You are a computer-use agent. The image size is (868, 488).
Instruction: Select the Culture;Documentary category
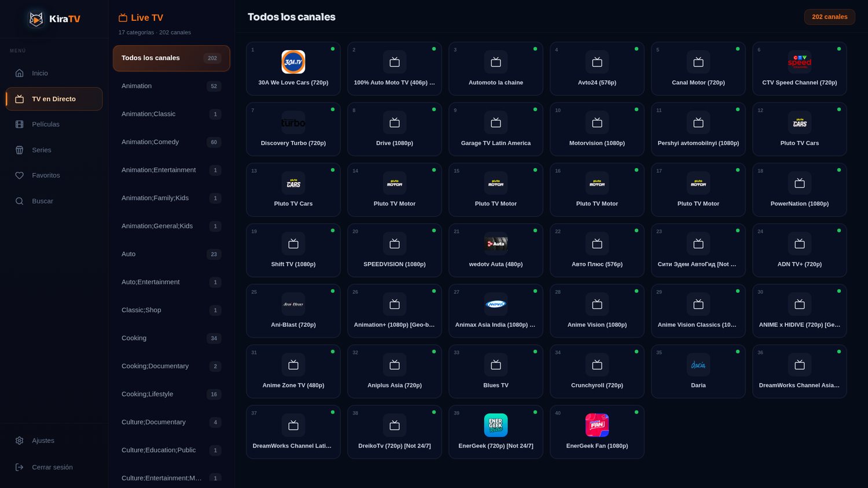171,423
